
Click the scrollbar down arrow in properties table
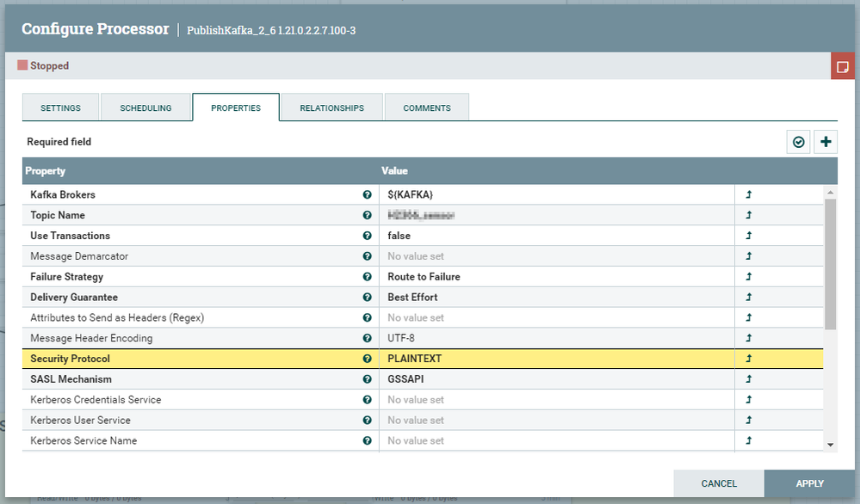[x=831, y=445]
